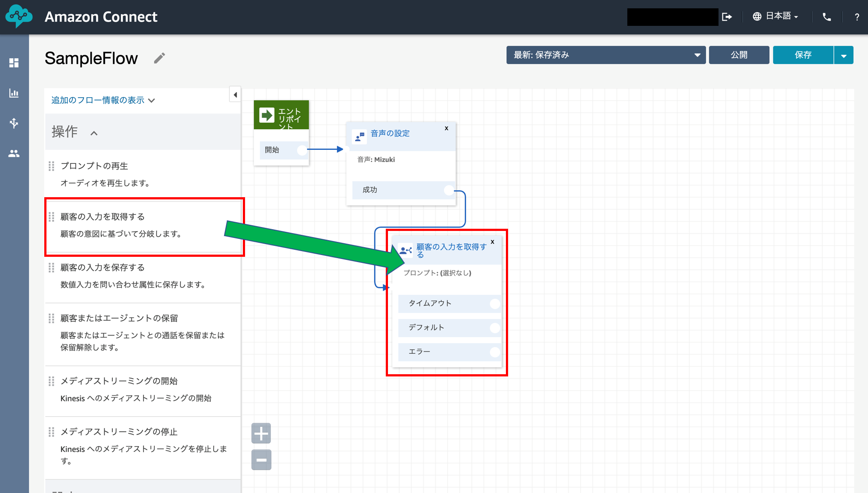The width and height of the screenshot is (868, 493).
Task: Open the metrics bar chart sidebar icon
Action: click(x=14, y=93)
